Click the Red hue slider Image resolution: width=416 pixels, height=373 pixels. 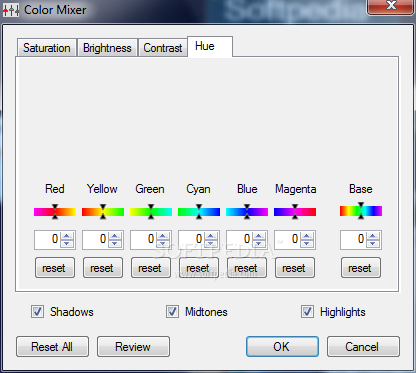(x=55, y=212)
